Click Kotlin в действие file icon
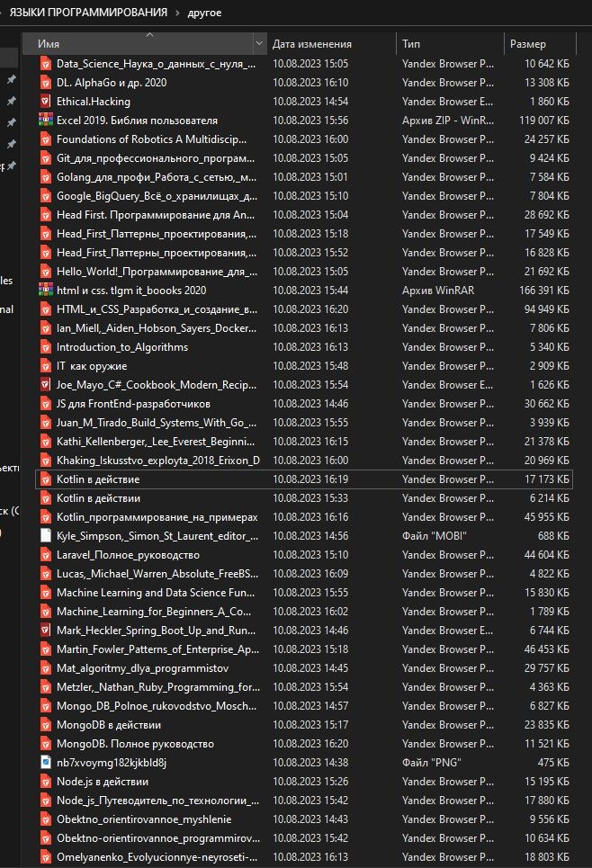This screenshot has width=592, height=868. [x=45, y=479]
